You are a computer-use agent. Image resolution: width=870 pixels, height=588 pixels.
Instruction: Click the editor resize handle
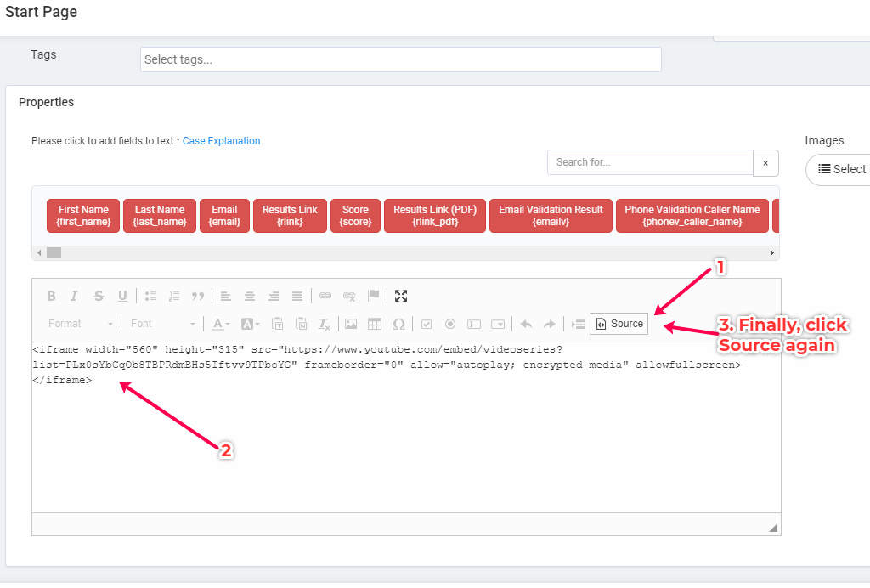pos(773,528)
